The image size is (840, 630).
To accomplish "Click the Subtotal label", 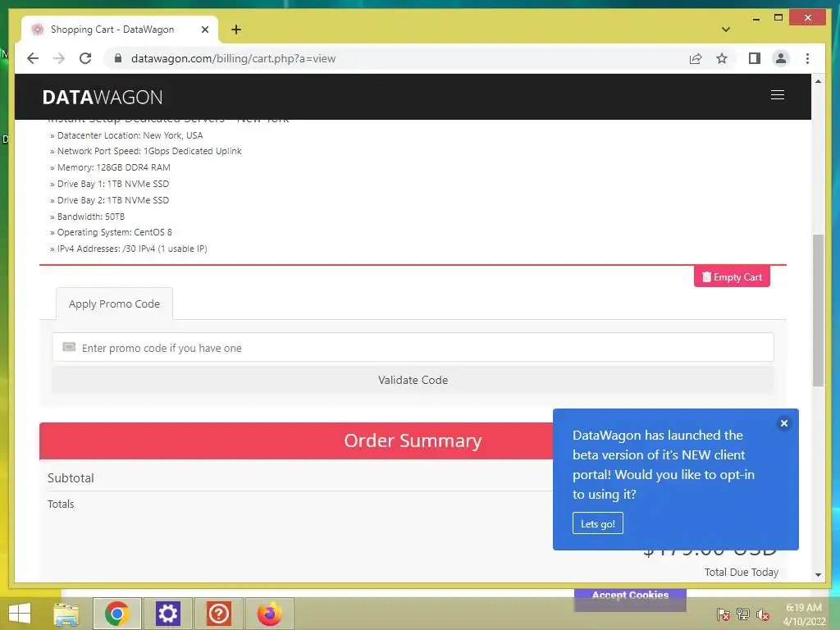I will 71,478.
